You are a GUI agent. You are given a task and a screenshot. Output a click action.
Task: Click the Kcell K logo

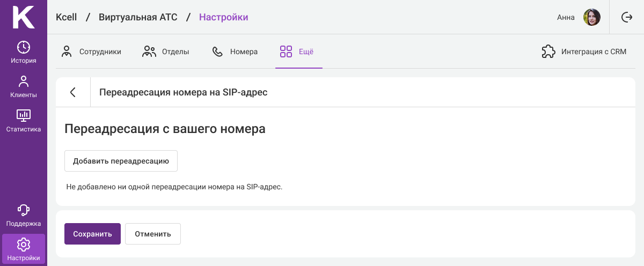23,17
